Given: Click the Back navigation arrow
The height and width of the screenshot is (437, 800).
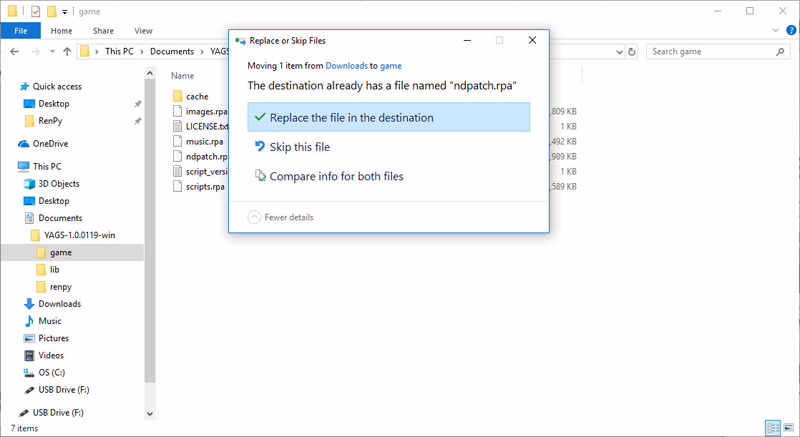Looking at the screenshot, I should [12, 51].
